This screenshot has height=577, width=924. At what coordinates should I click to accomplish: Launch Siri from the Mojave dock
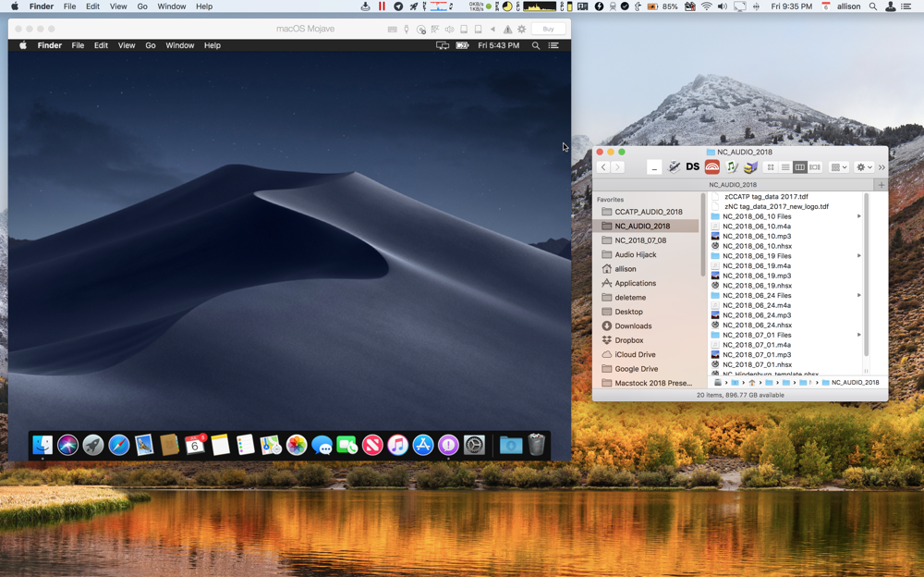pyautogui.click(x=67, y=445)
